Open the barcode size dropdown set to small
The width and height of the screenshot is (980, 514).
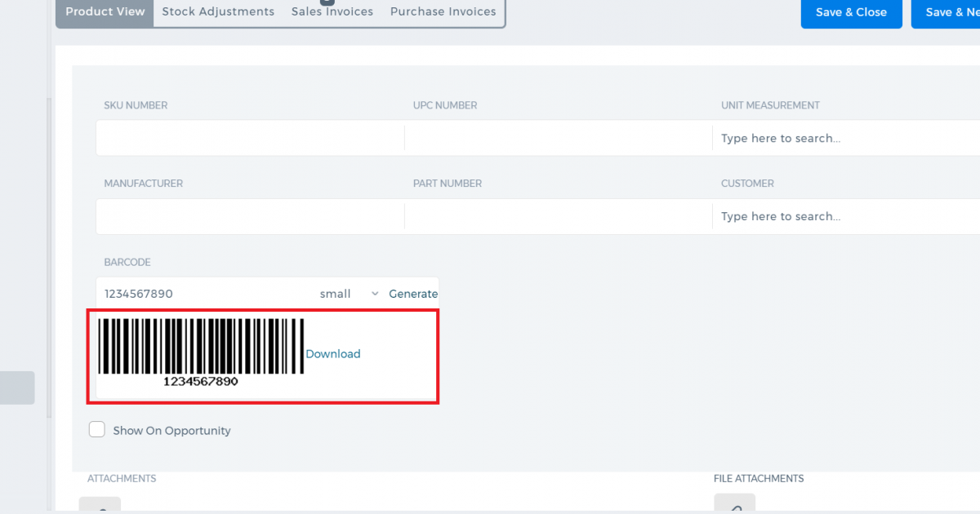pos(350,294)
